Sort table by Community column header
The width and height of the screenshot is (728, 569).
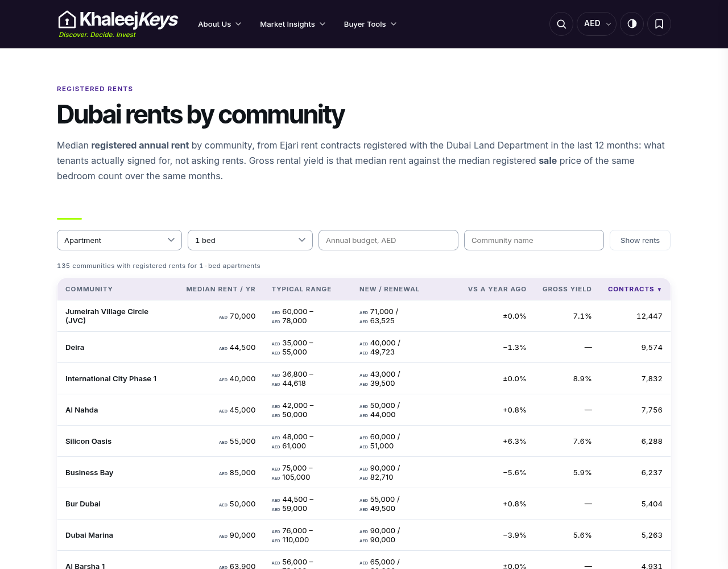[x=89, y=289]
